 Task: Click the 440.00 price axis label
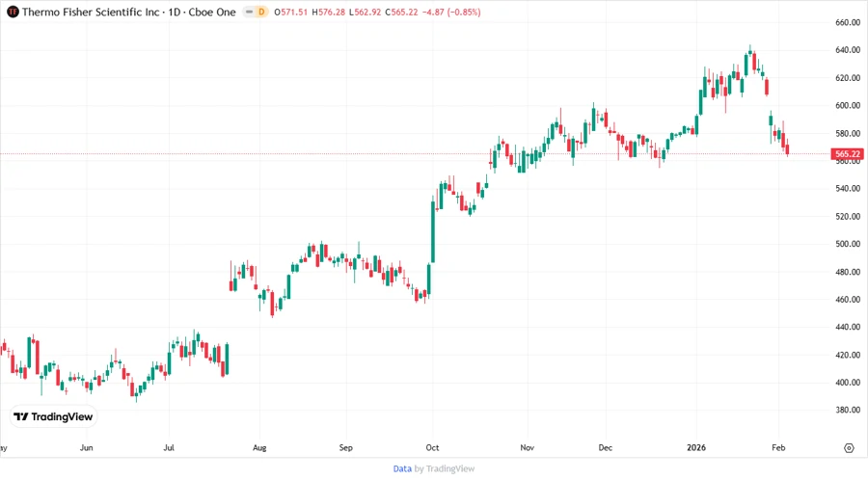tap(848, 327)
